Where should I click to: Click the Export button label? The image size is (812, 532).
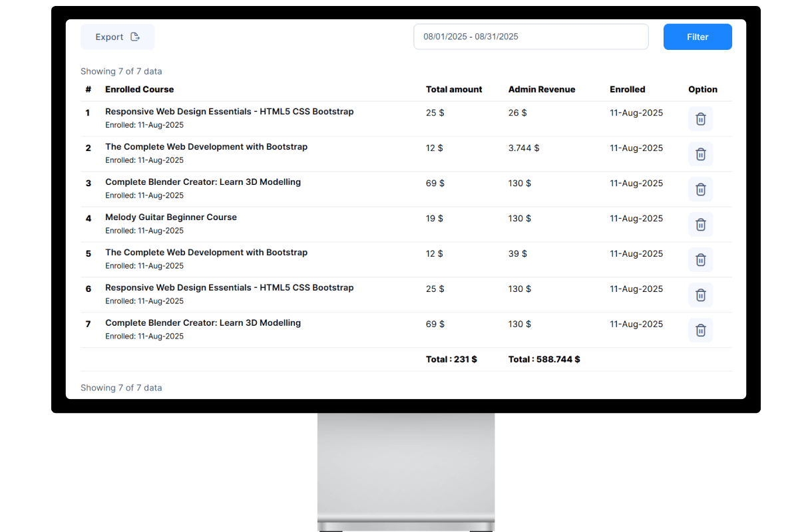point(109,37)
